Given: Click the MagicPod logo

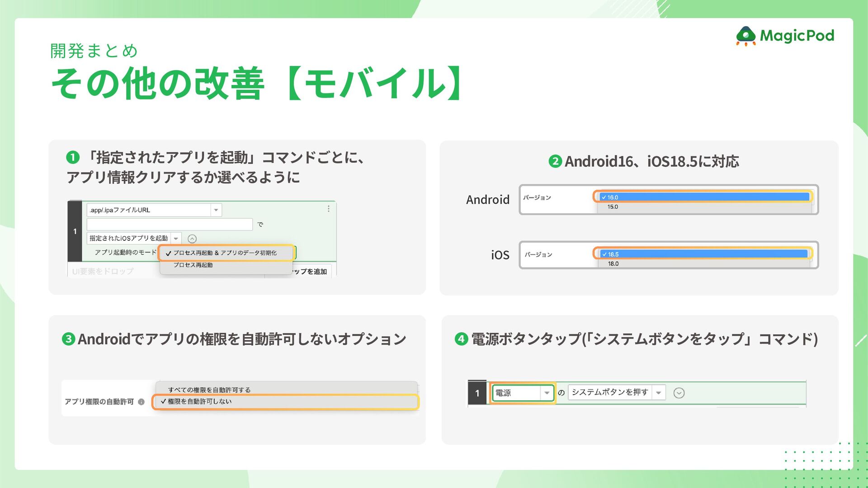Looking at the screenshot, I should coord(785,36).
